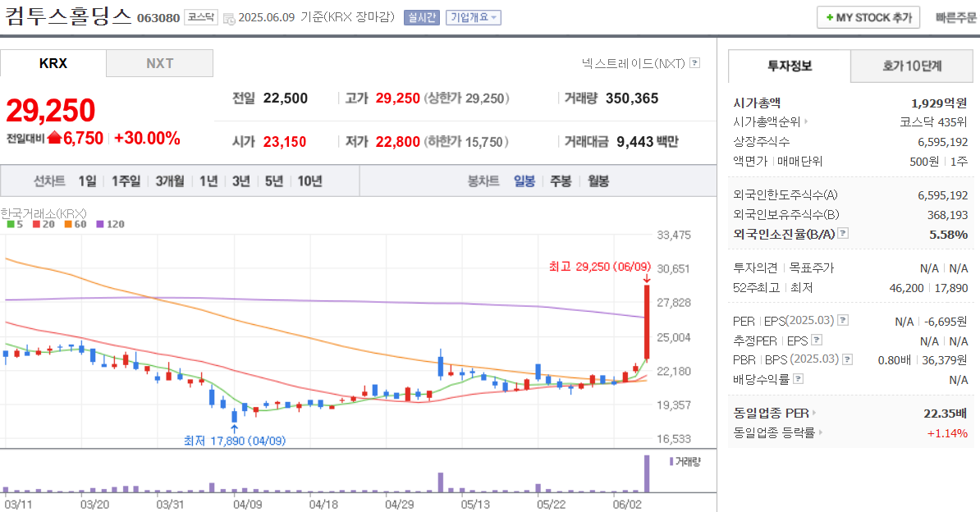Select the 10년 line chart period
980x512 pixels.
click(309, 181)
